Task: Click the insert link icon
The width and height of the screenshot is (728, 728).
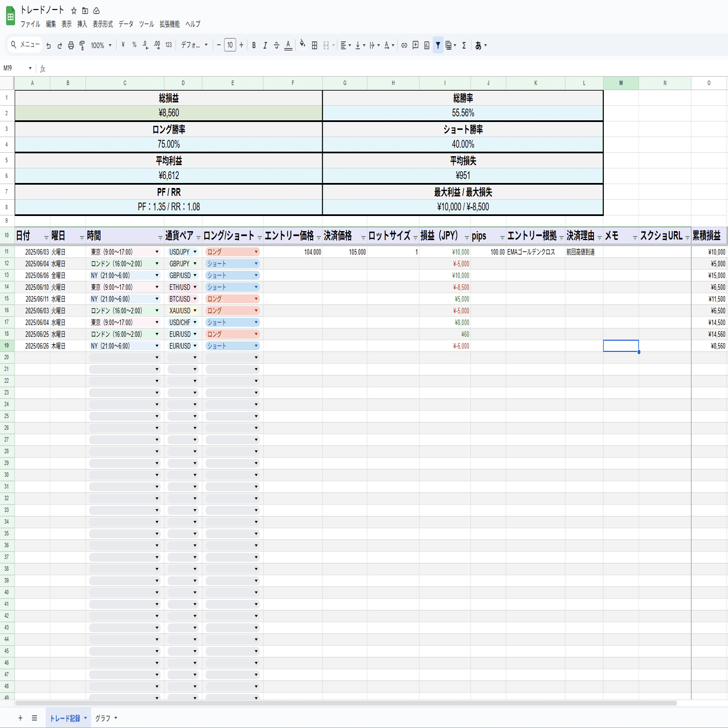Action: pos(404,45)
